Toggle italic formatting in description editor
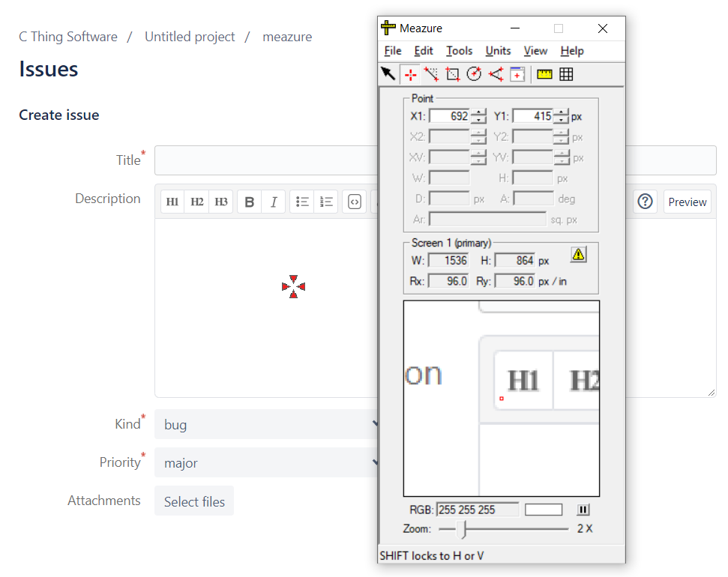This screenshot has height=577, width=728. (x=274, y=202)
